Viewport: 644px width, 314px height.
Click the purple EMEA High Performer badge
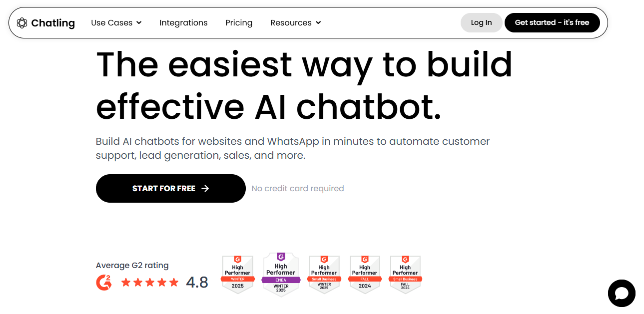click(281, 275)
